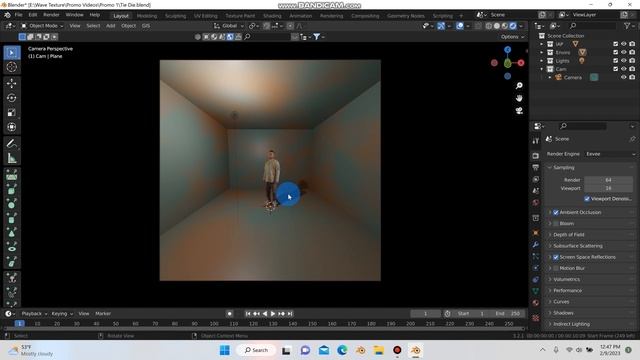Click the outliner filter funnel icon
Image resolution: width=640 pixels, height=360 pixels.
[x=627, y=26]
